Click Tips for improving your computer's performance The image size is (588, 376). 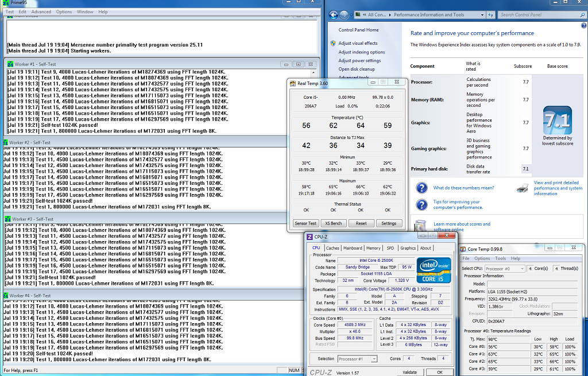(458, 205)
